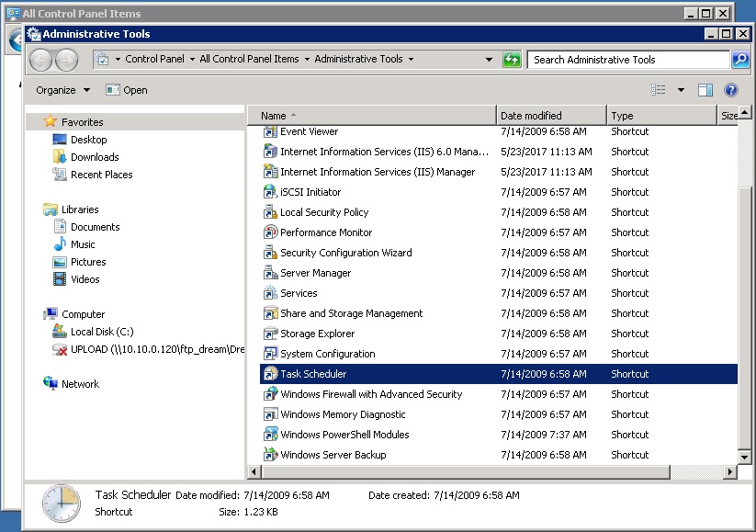Show the preview pane icon

(705, 90)
